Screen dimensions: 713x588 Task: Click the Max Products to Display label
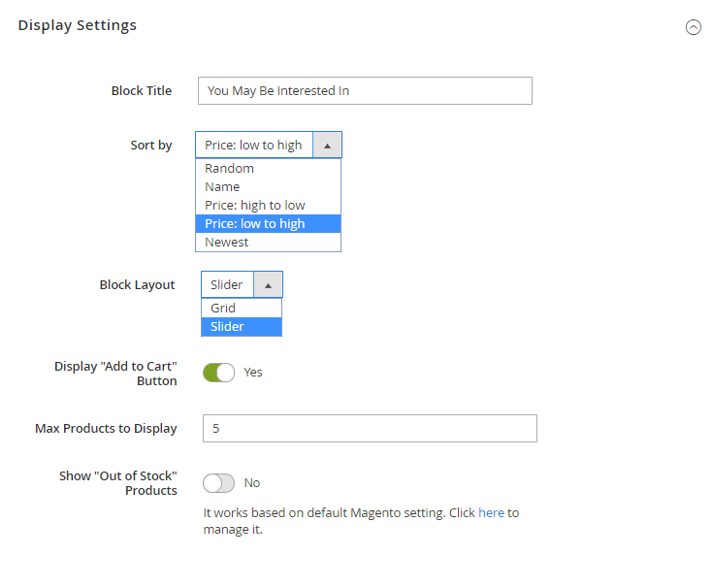coord(106,428)
